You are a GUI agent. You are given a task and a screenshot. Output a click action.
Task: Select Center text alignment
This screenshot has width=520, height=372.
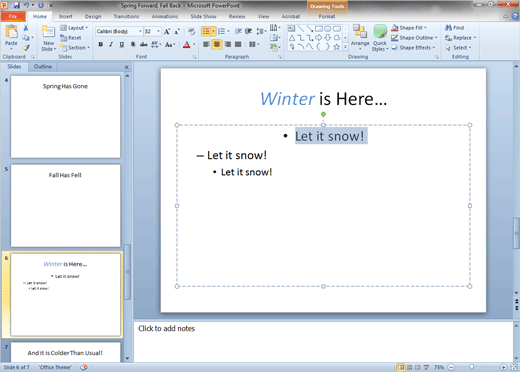(217, 44)
